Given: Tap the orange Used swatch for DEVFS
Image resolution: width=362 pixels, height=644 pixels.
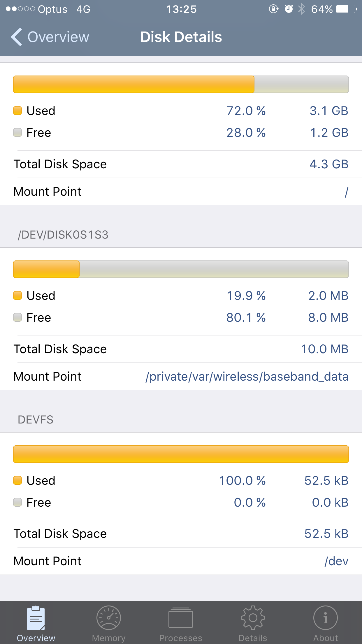Looking at the screenshot, I should point(17,480).
